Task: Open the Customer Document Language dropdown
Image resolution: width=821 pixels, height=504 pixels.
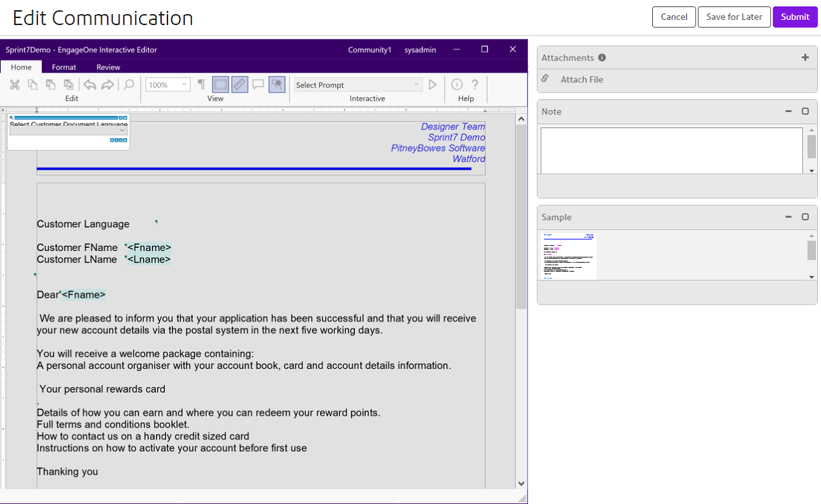Action: [68, 130]
